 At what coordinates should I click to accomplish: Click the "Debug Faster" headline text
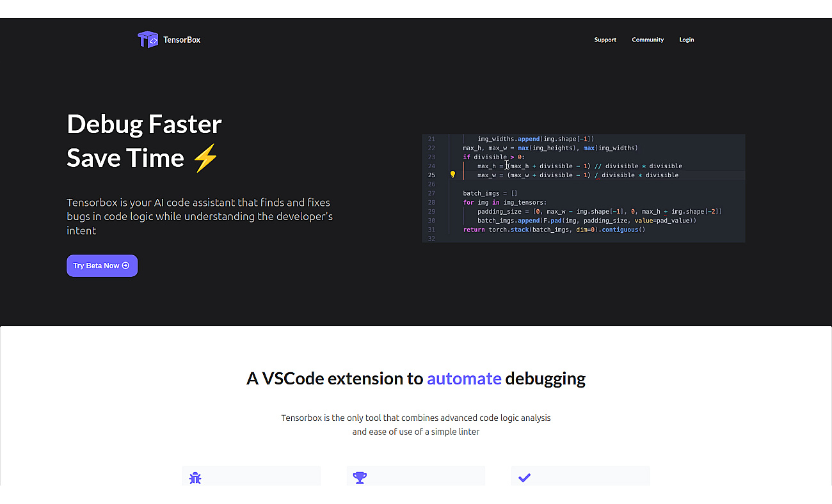tap(144, 124)
